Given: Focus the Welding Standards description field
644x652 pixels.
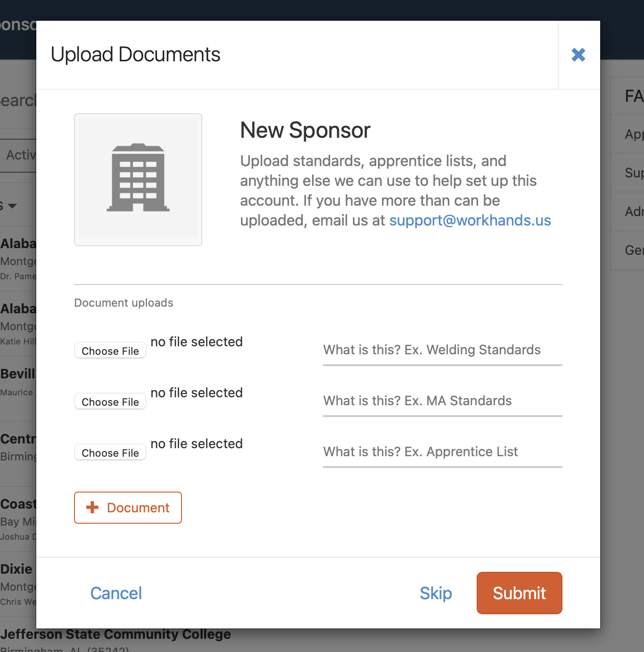Looking at the screenshot, I should pos(443,350).
